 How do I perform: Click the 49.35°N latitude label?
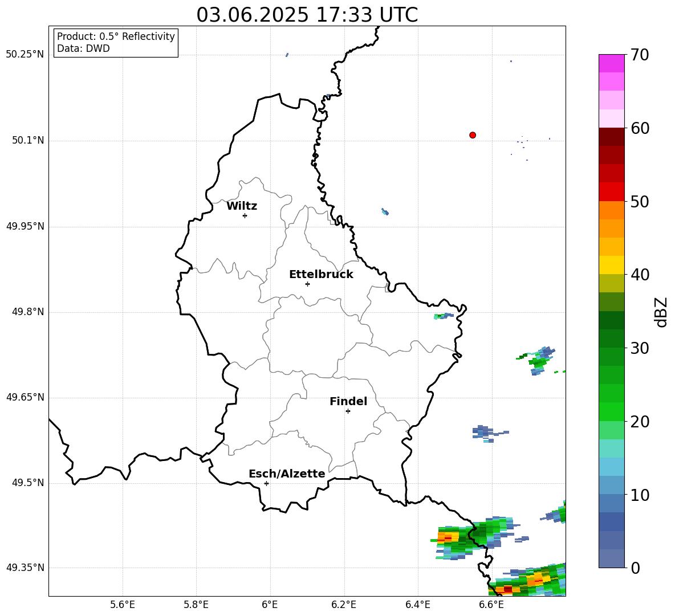25,568
